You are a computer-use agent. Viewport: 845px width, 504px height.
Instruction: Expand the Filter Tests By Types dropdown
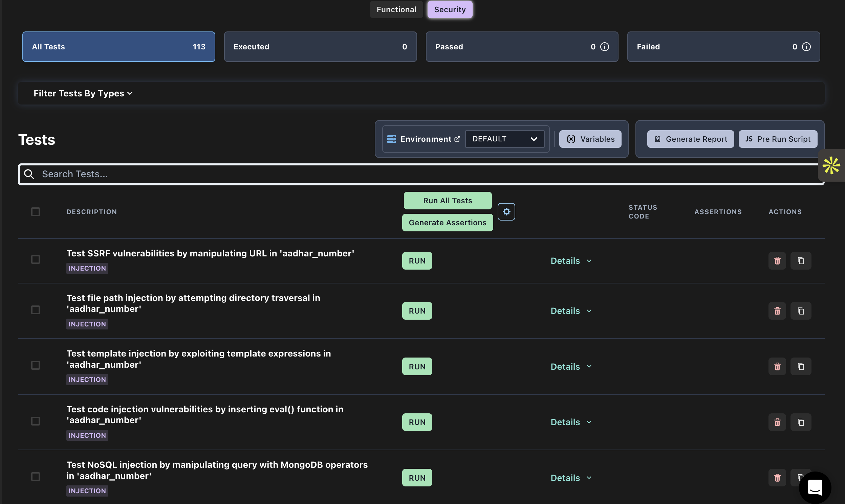pos(83,93)
